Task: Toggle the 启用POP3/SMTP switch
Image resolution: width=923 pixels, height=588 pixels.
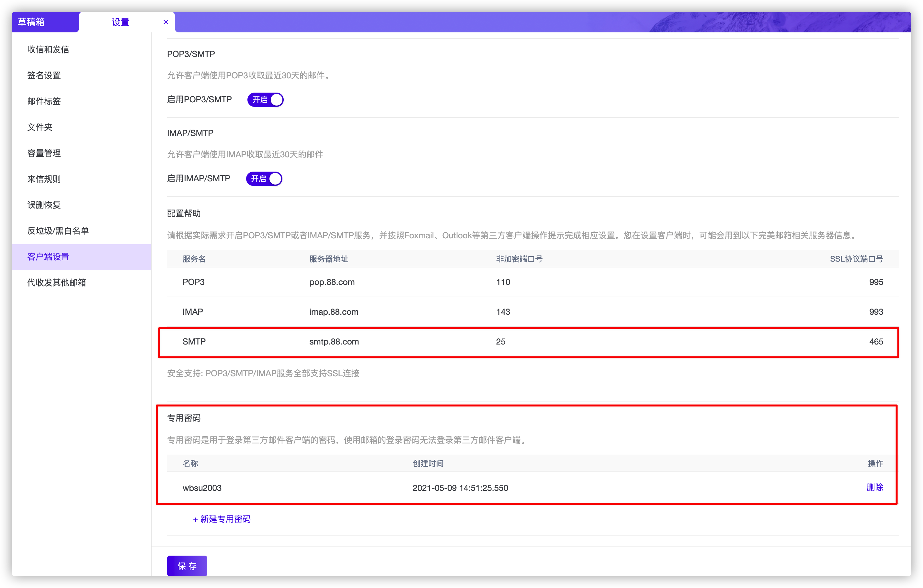Action: pos(265,100)
